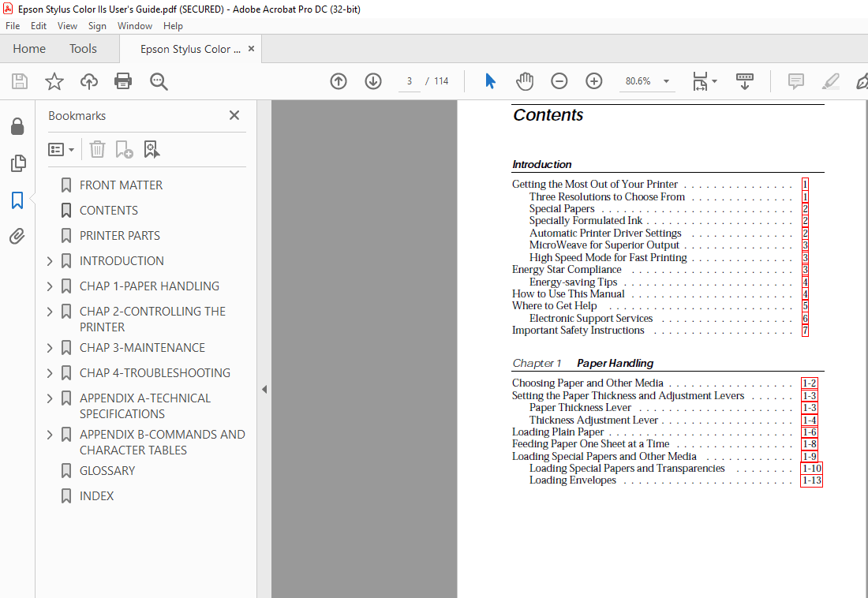Open the fit page options icon

pyautogui.click(x=704, y=81)
